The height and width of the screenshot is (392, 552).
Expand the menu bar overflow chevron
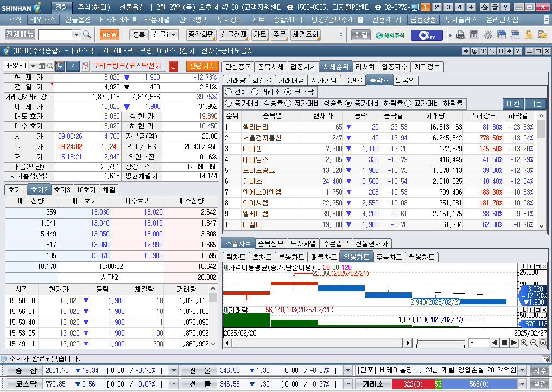[547, 20]
